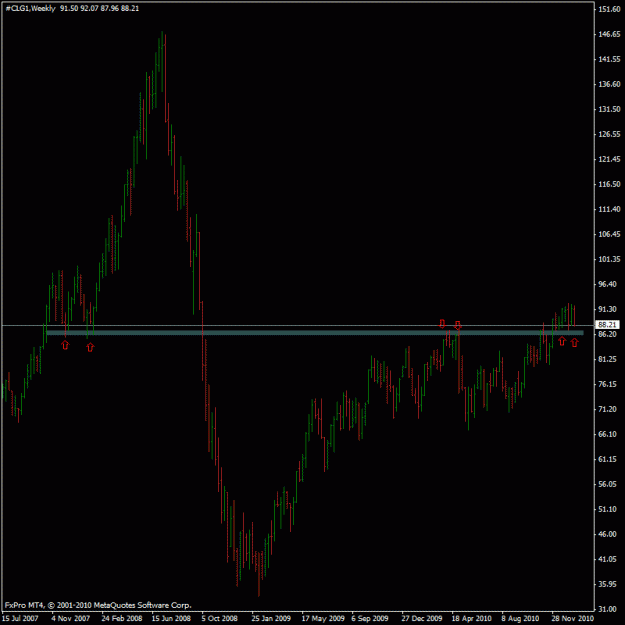The image size is (625, 625).
Task: Click the #CLG1,Weekly chart symbol title
Action: (30, 8)
